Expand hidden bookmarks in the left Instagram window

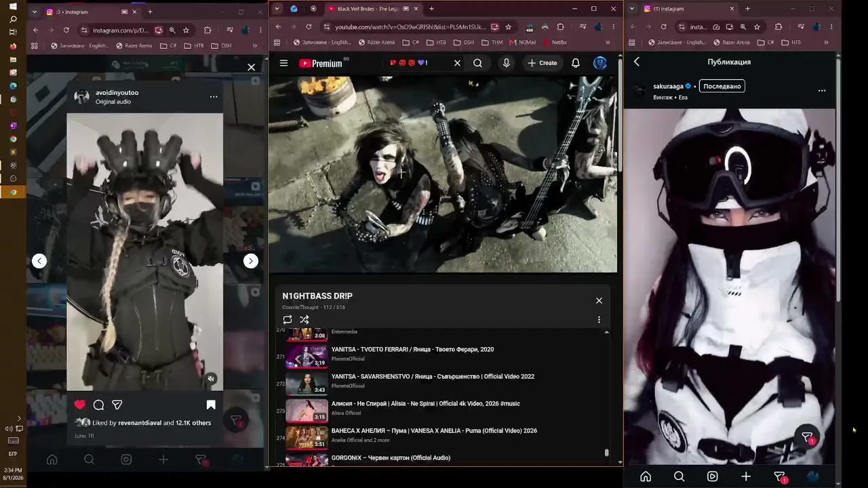tap(255, 45)
